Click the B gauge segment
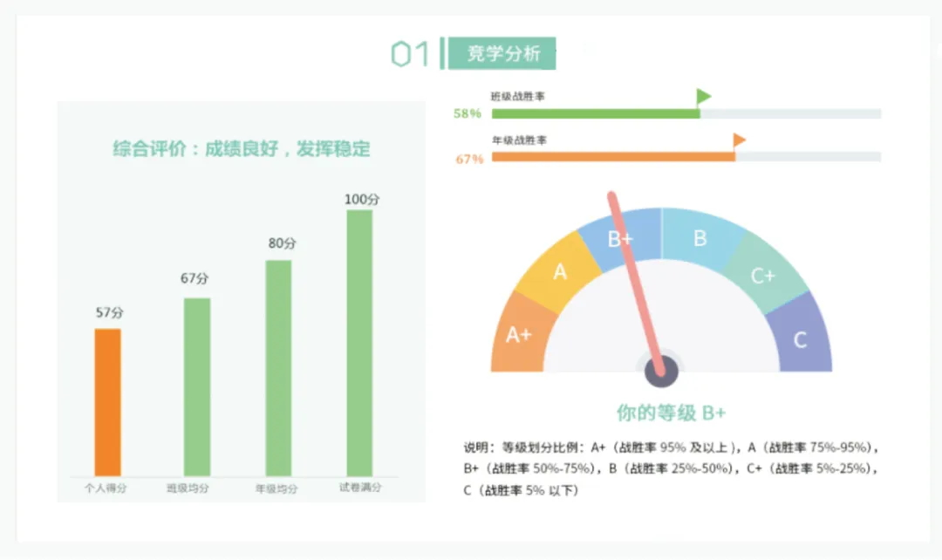 point(700,239)
